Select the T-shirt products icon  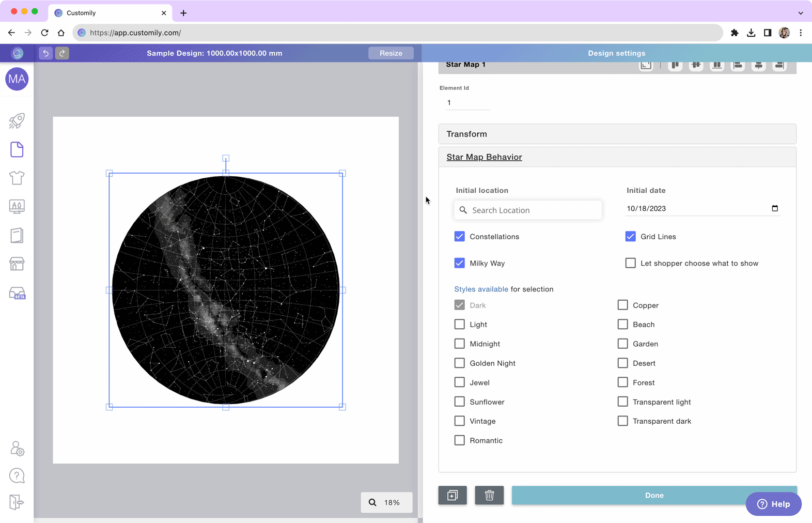(x=17, y=178)
